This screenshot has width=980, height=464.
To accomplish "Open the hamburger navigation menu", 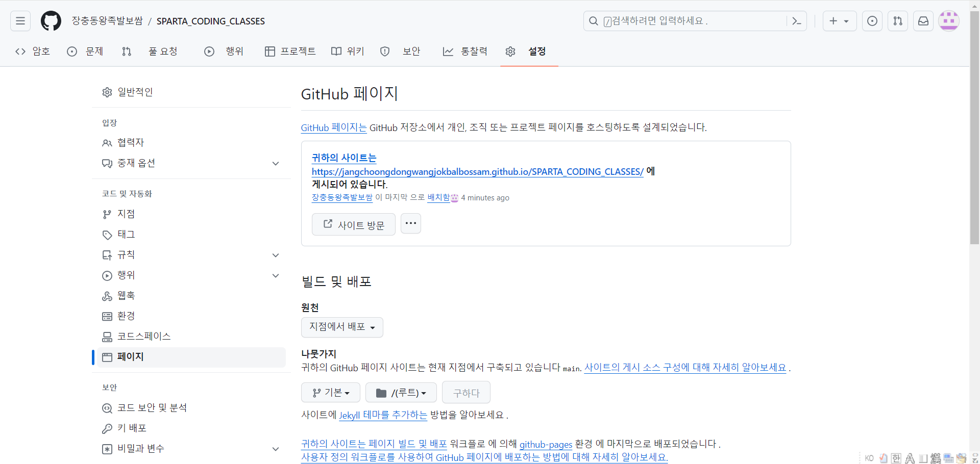I will pos(20,21).
